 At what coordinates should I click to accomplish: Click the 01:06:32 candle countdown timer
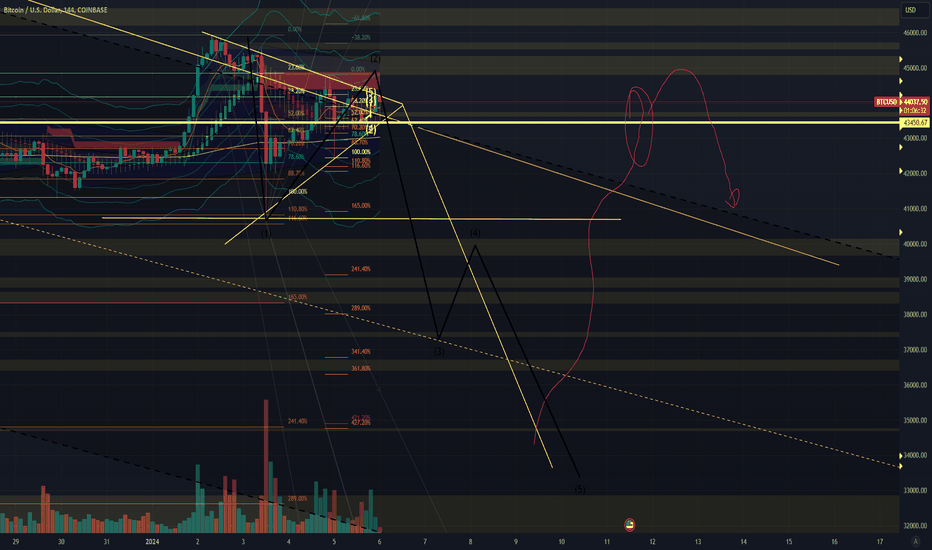pyautogui.click(x=915, y=111)
